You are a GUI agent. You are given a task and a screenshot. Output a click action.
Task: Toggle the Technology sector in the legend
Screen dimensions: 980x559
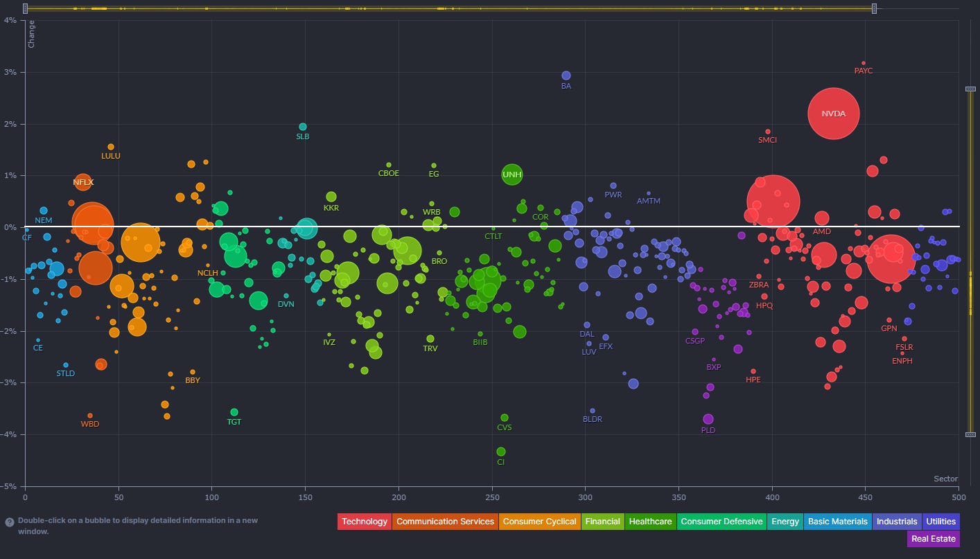pyautogui.click(x=365, y=522)
